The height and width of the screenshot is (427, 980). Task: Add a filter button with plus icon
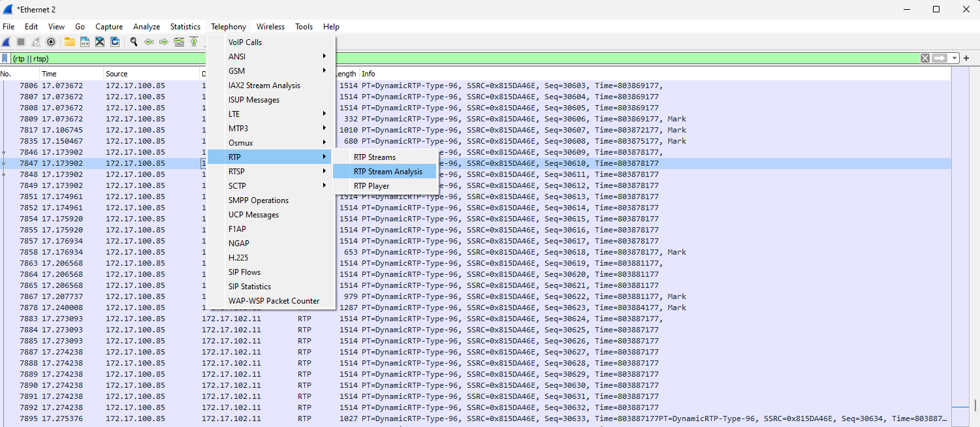(966, 59)
